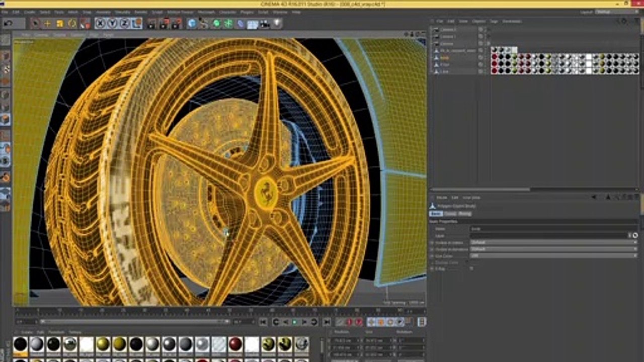Toggle the X axis lock
The width and height of the screenshot is (644, 362).
(100, 23)
